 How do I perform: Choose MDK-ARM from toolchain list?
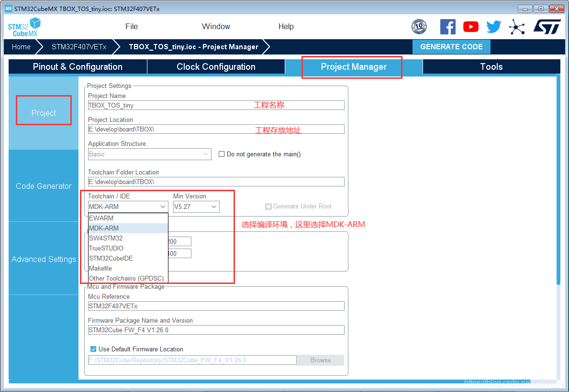pyautogui.click(x=128, y=228)
